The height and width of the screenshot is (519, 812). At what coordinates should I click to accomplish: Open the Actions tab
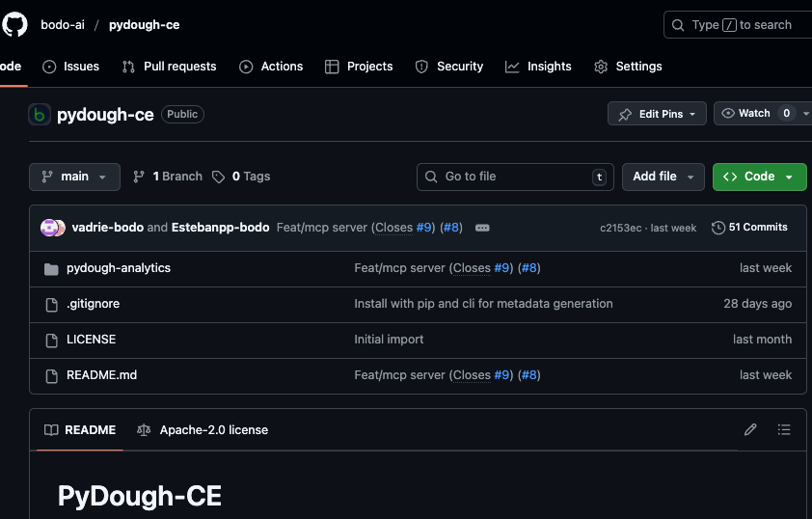pos(271,67)
